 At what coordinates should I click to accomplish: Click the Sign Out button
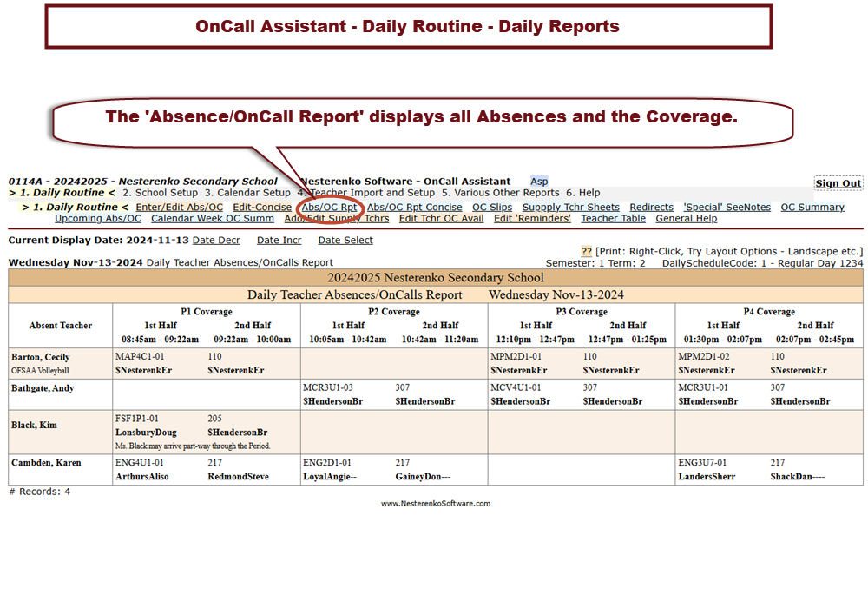tap(838, 183)
